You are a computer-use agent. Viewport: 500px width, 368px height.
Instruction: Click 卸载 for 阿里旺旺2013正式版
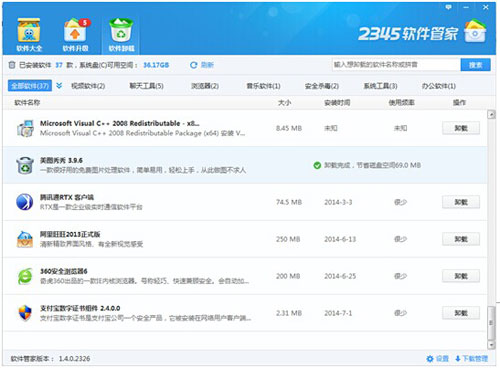pos(461,239)
